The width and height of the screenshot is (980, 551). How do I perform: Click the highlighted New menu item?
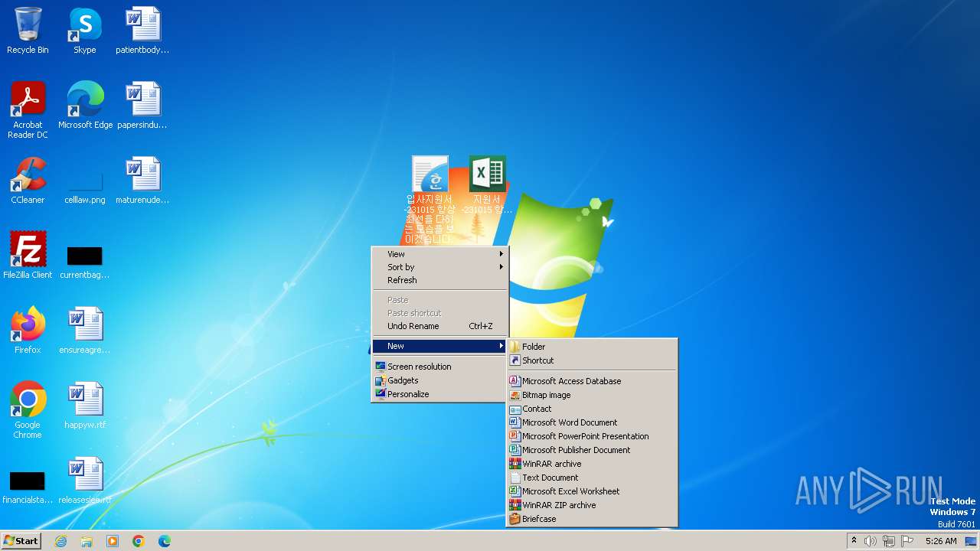[x=439, y=346]
